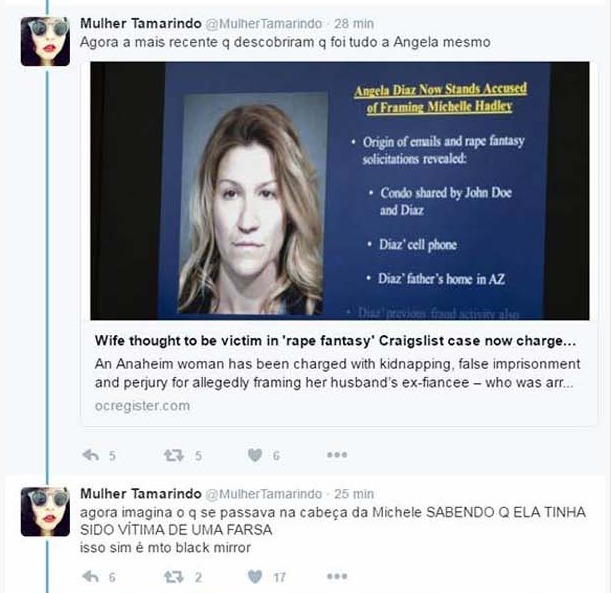Reply to the black mirror tweet
This screenshot has height=593, width=612.
point(91,576)
